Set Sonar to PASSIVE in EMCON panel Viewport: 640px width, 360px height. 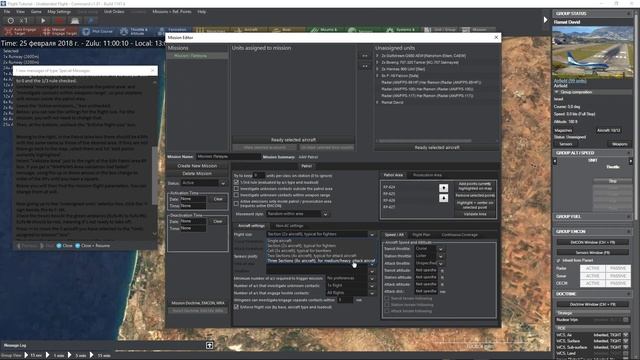618,276
